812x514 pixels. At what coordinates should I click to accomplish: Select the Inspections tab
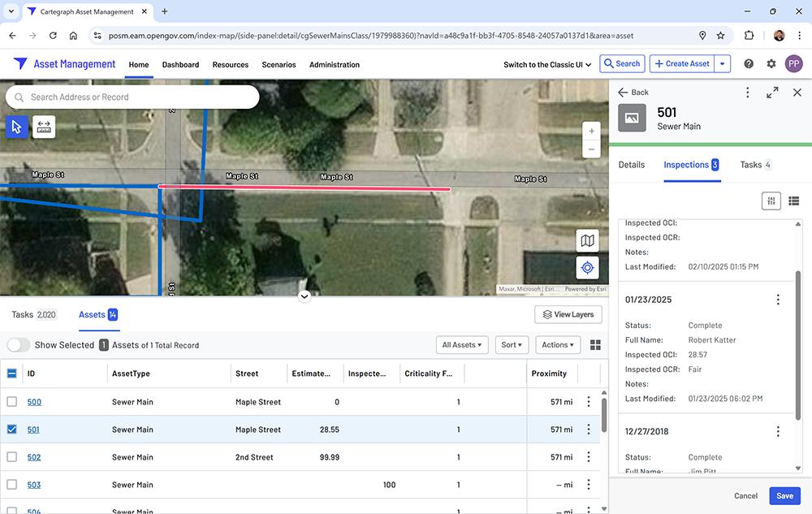tap(691, 165)
